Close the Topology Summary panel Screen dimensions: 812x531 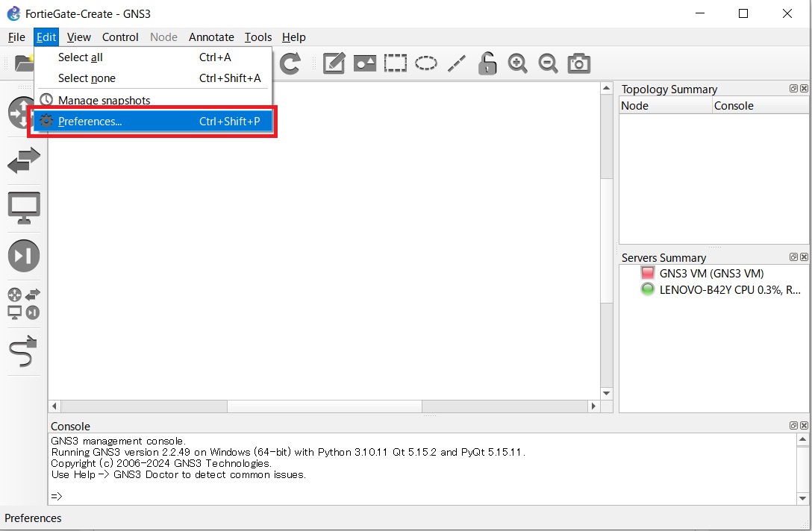point(804,89)
